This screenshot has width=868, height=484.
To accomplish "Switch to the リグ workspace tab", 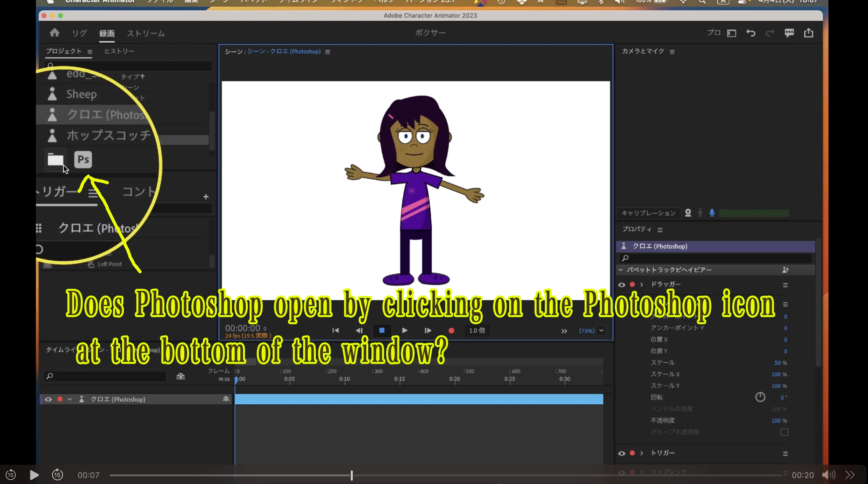I will [80, 34].
